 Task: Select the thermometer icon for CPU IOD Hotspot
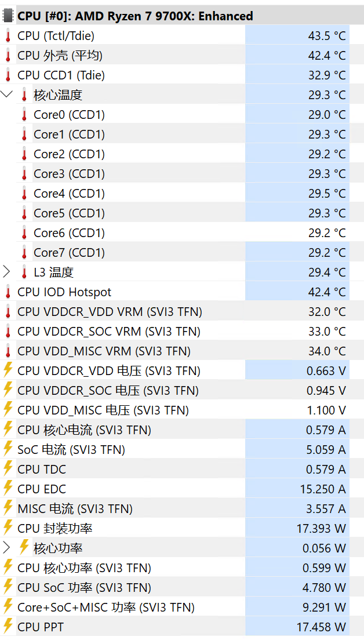(8, 292)
